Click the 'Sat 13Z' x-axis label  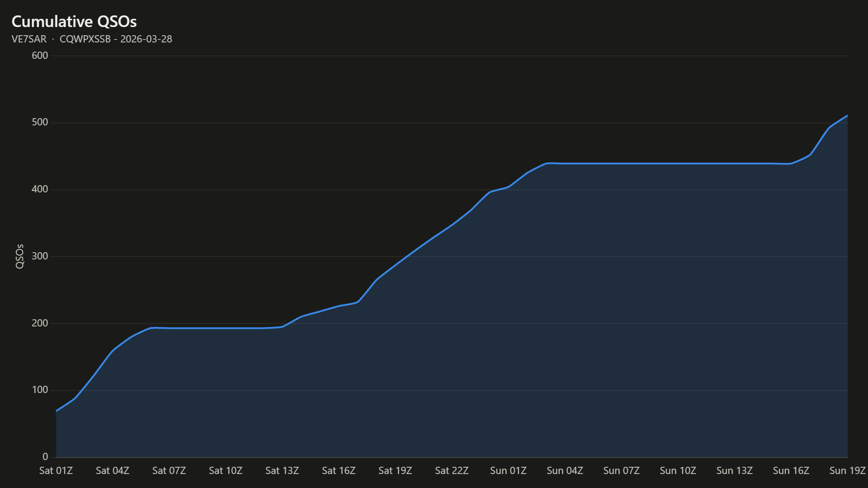point(282,471)
